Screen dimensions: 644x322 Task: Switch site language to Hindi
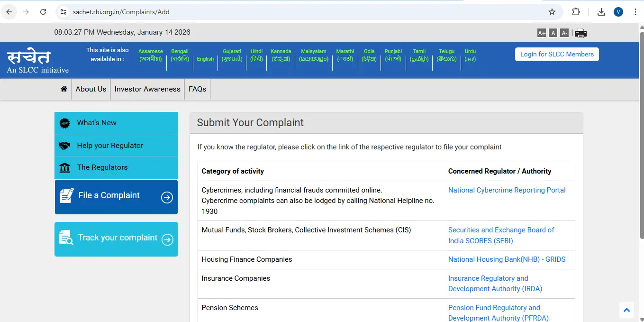pos(256,55)
